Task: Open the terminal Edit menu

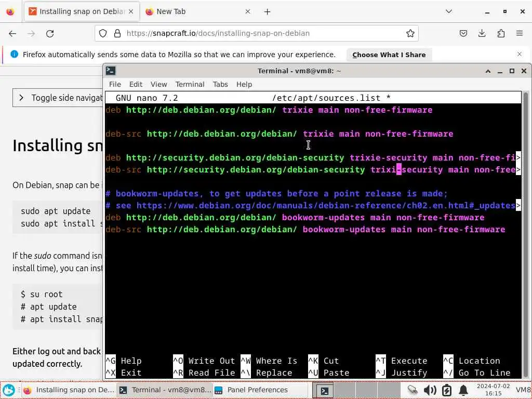Action: tap(136, 84)
